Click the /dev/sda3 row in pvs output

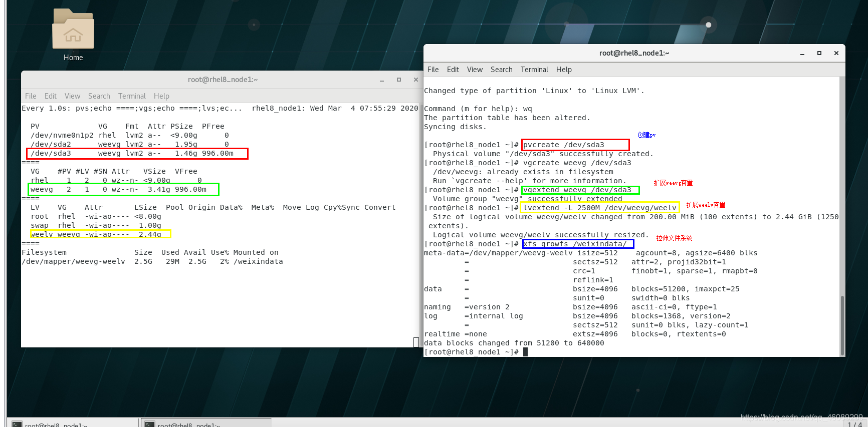[x=132, y=154]
